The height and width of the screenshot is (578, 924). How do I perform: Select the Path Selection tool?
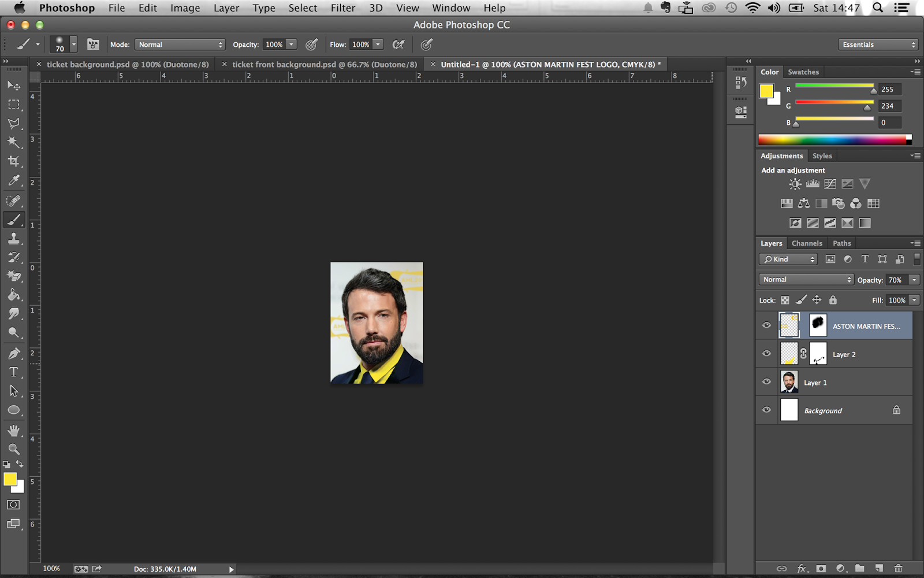click(14, 391)
